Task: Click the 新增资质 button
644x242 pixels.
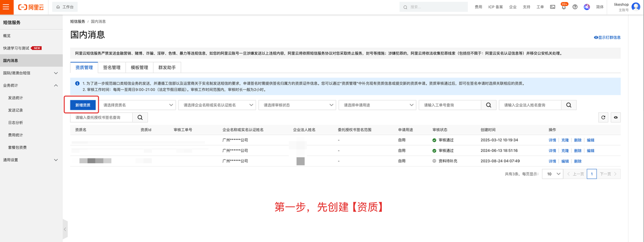Action: (83, 105)
